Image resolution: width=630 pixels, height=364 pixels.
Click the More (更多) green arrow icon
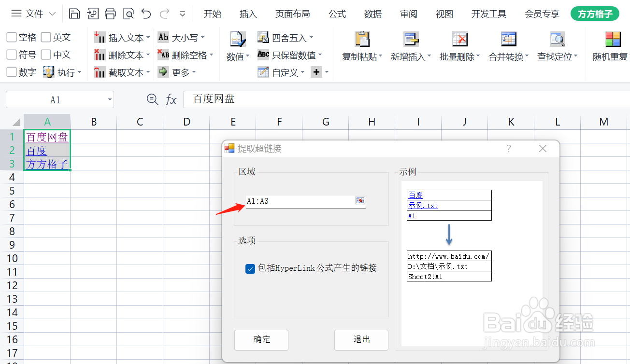(163, 72)
